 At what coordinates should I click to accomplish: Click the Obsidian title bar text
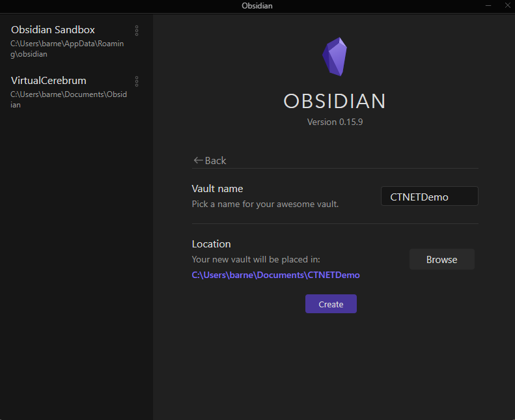pyautogui.click(x=257, y=6)
